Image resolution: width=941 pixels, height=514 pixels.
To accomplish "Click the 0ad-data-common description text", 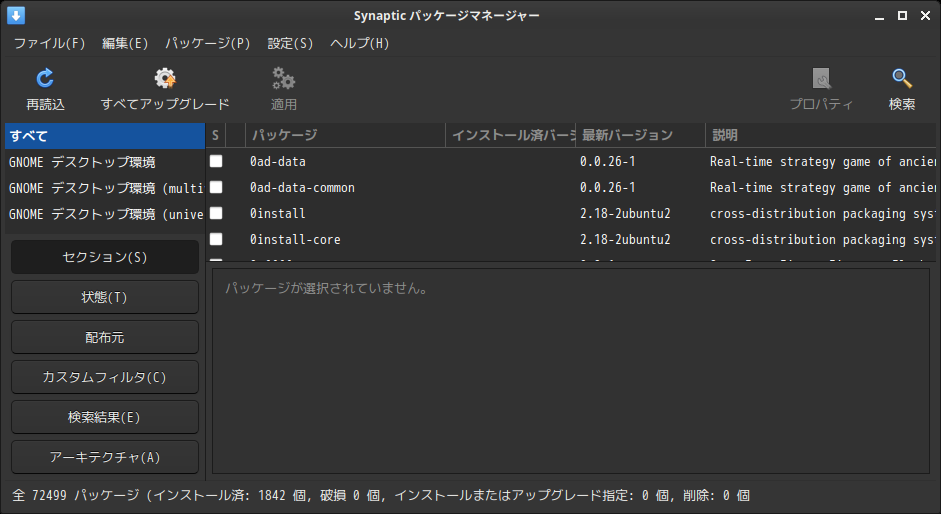I will click(822, 187).
